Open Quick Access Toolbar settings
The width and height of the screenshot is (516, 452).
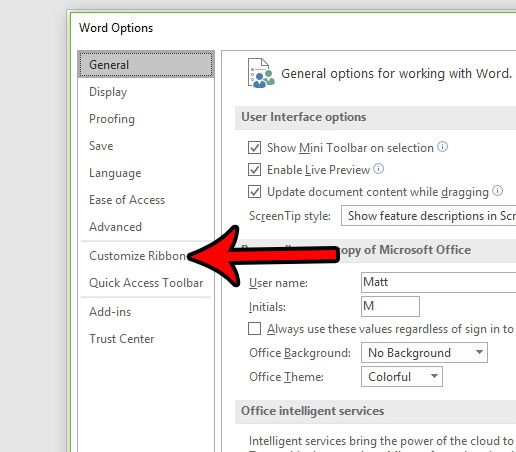[146, 283]
